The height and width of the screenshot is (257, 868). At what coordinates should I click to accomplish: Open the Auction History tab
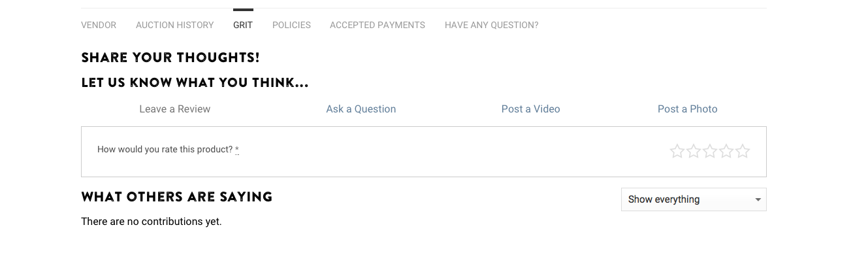pos(174,25)
